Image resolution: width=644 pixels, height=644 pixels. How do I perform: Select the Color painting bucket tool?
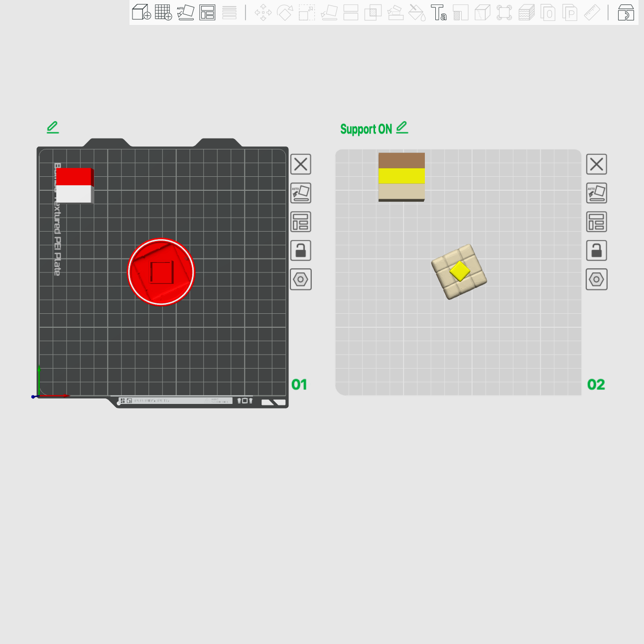pyautogui.click(x=417, y=12)
